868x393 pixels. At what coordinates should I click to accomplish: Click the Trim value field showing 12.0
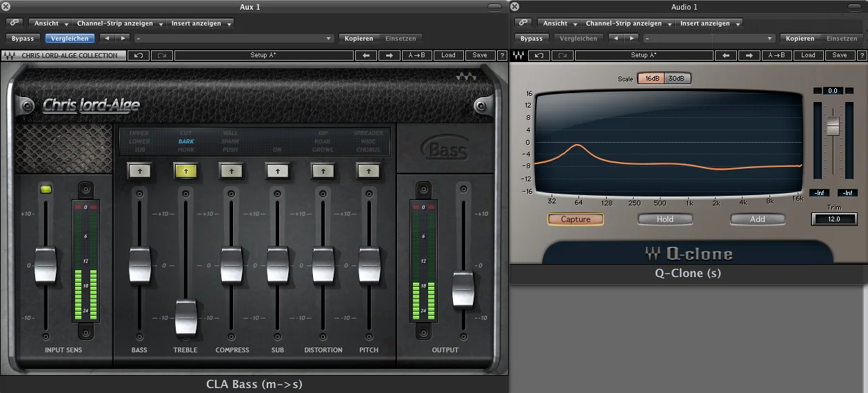tap(834, 219)
